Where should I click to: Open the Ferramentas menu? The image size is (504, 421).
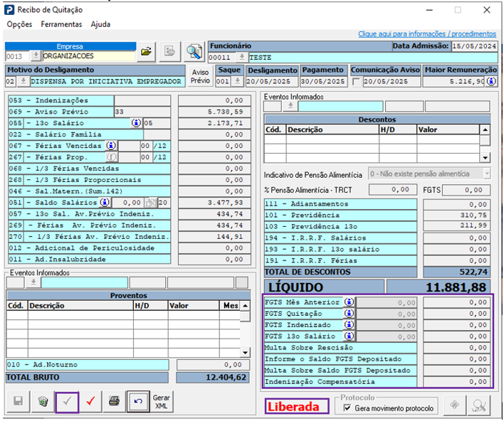(x=61, y=24)
